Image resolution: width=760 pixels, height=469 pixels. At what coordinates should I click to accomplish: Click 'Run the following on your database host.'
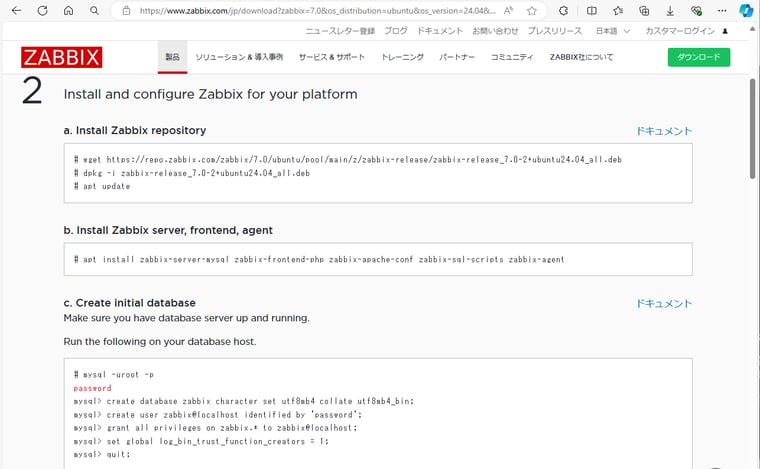160,342
